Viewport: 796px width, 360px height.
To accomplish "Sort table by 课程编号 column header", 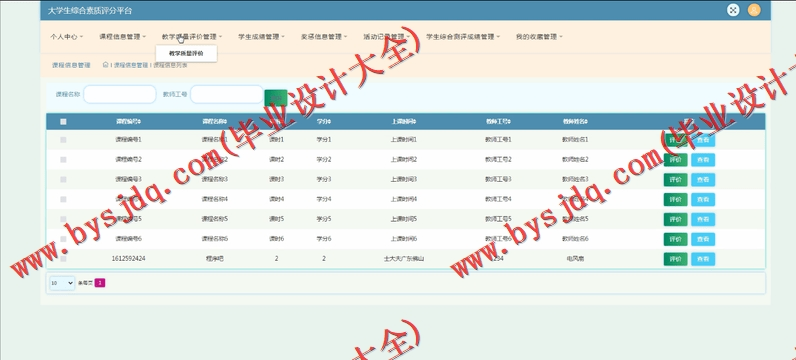I will (x=128, y=122).
